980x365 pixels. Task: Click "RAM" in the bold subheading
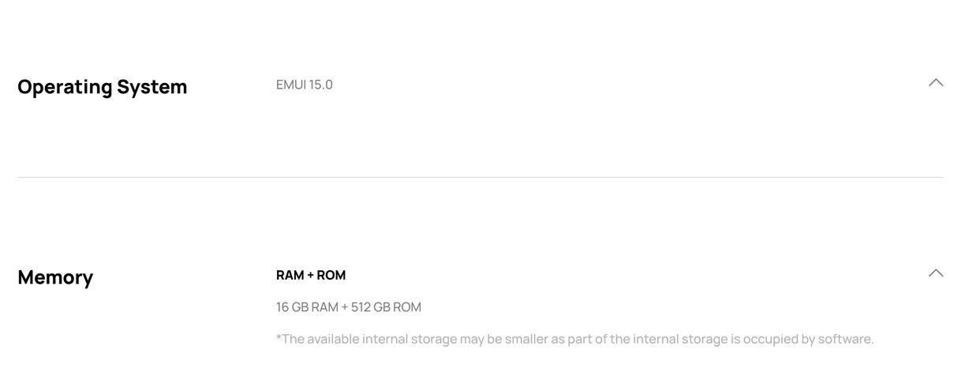tap(290, 275)
